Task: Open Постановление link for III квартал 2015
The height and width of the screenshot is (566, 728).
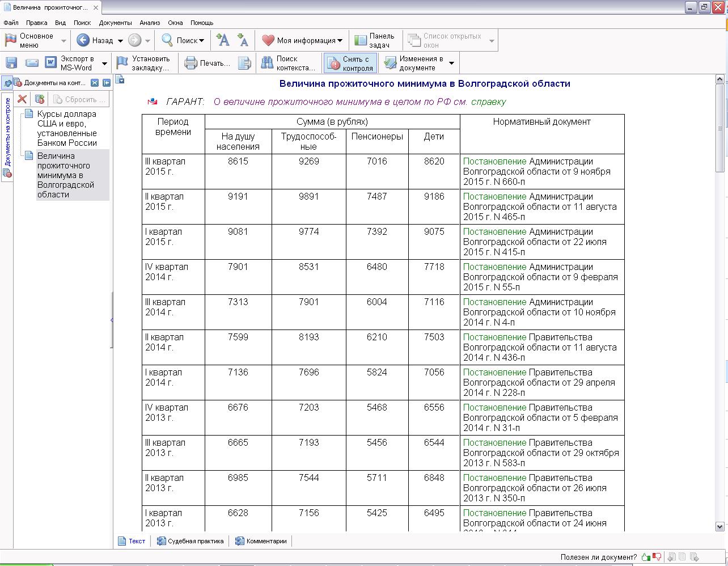Action: (495, 161)
